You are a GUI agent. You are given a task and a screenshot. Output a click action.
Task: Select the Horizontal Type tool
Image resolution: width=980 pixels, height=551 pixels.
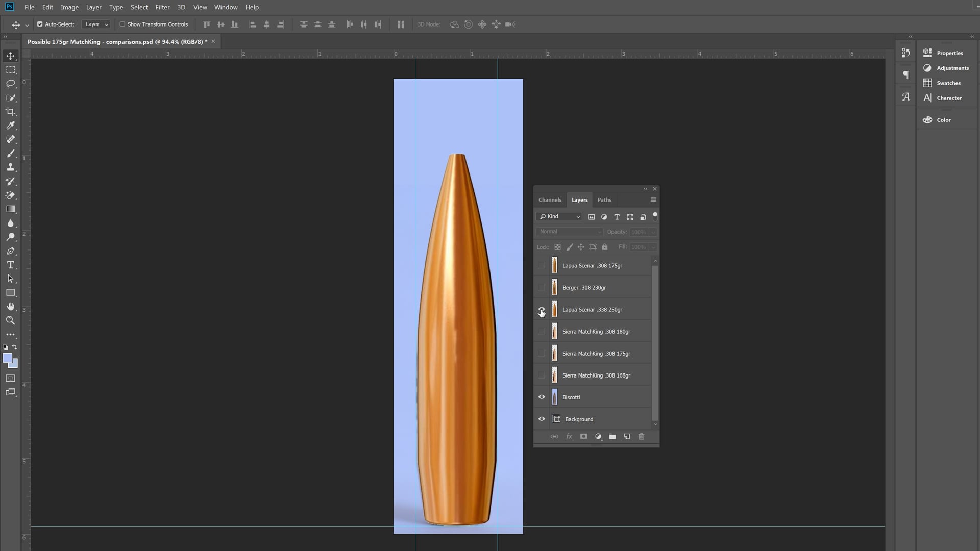click(x=10, y=265)
